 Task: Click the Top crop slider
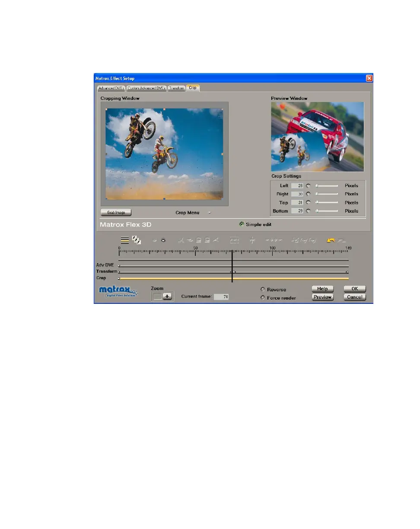point(327,202)
